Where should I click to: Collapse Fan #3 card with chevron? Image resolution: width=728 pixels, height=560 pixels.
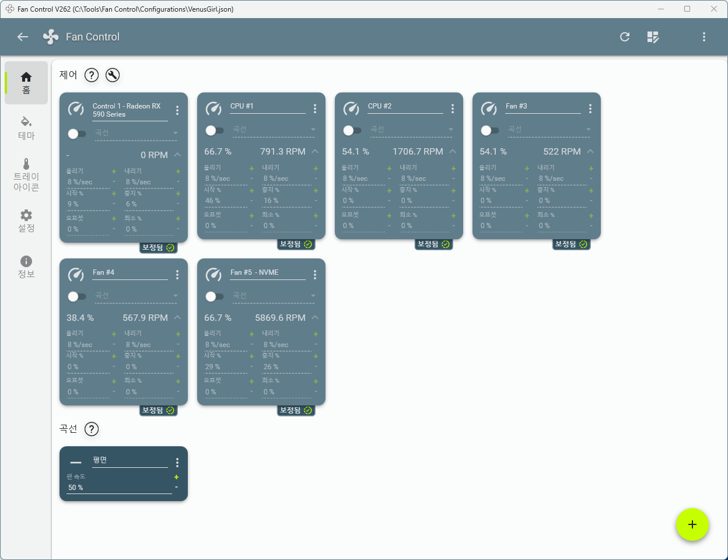pyautogui.click(x=590, y=152)
